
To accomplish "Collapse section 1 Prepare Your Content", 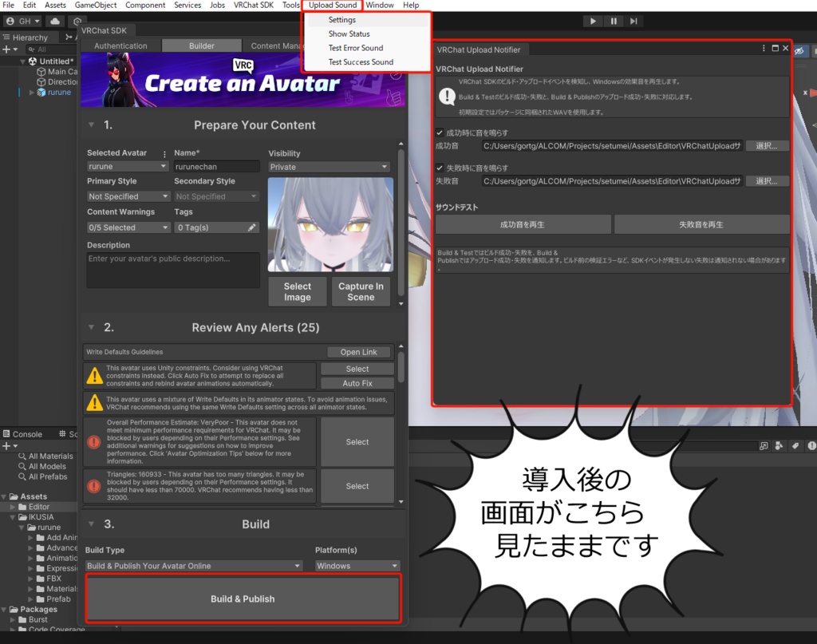I will [x=91, y=125].
